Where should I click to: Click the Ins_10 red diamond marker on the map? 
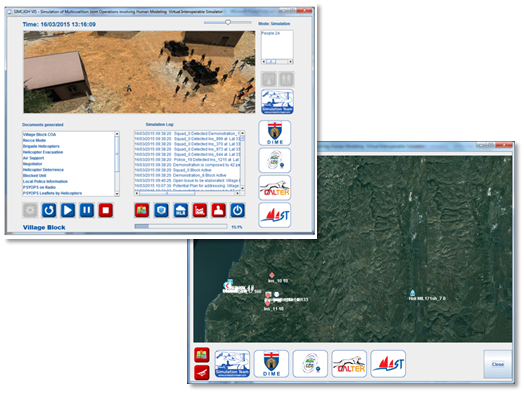point(272,275)
